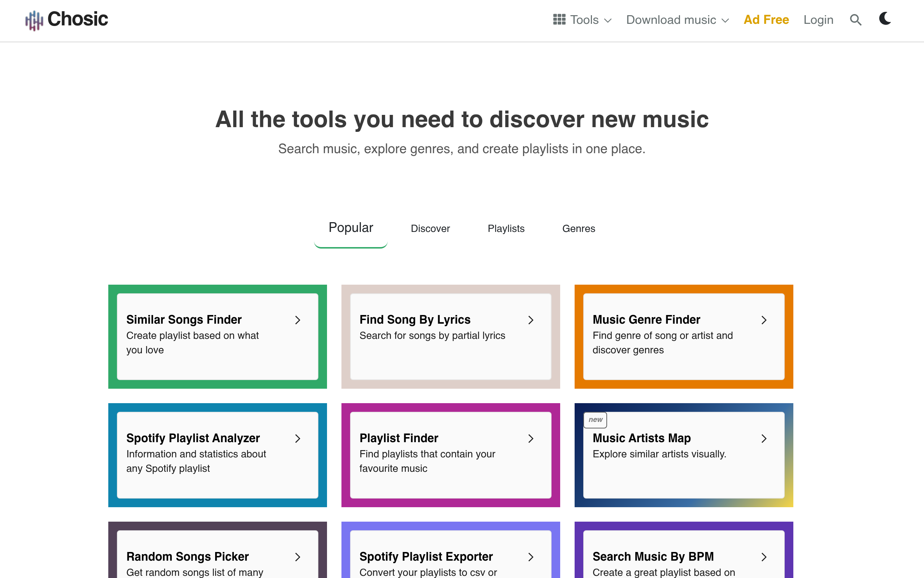Click chevron arrow on Random Songs Picker
The image size is (924, 578).
pyautogui.click(x=297, y=557)
